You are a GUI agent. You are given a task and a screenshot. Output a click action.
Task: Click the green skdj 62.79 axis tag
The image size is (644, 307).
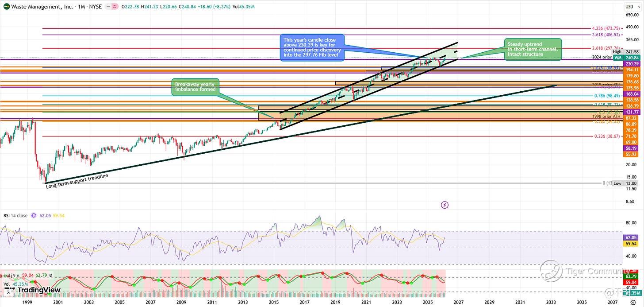tap(632, 276)
